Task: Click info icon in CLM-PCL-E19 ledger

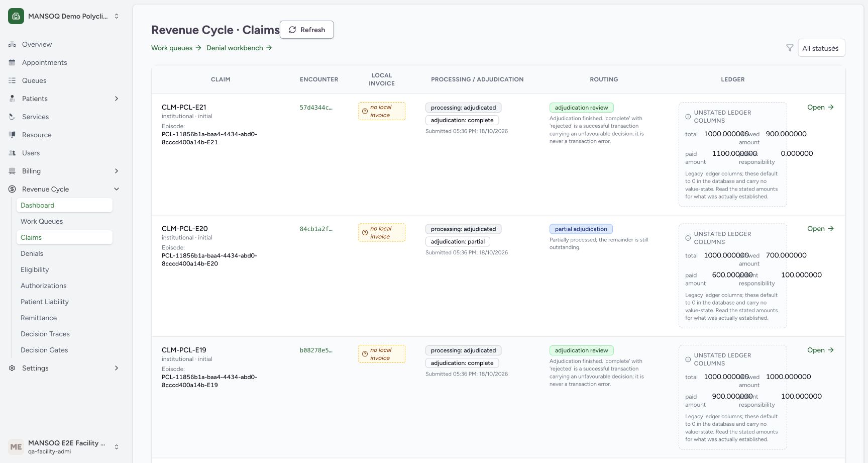Action: 688,359
